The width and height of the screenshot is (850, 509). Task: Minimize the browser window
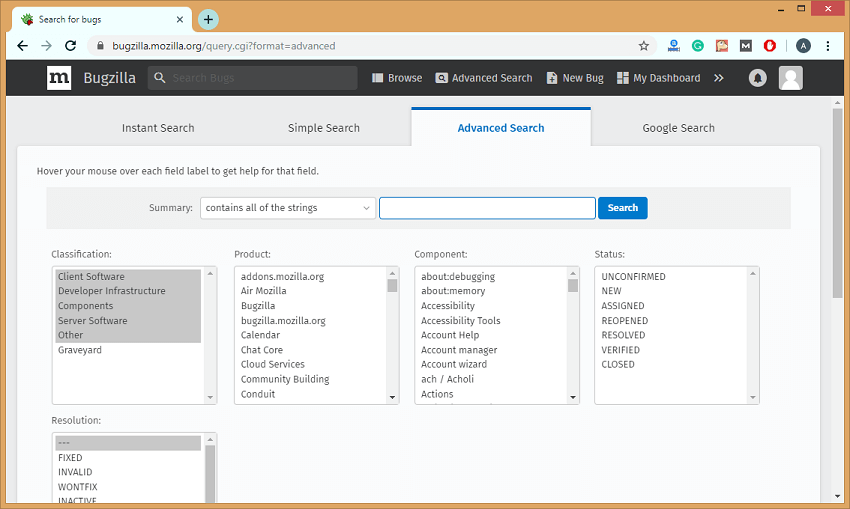coord(781,9)
